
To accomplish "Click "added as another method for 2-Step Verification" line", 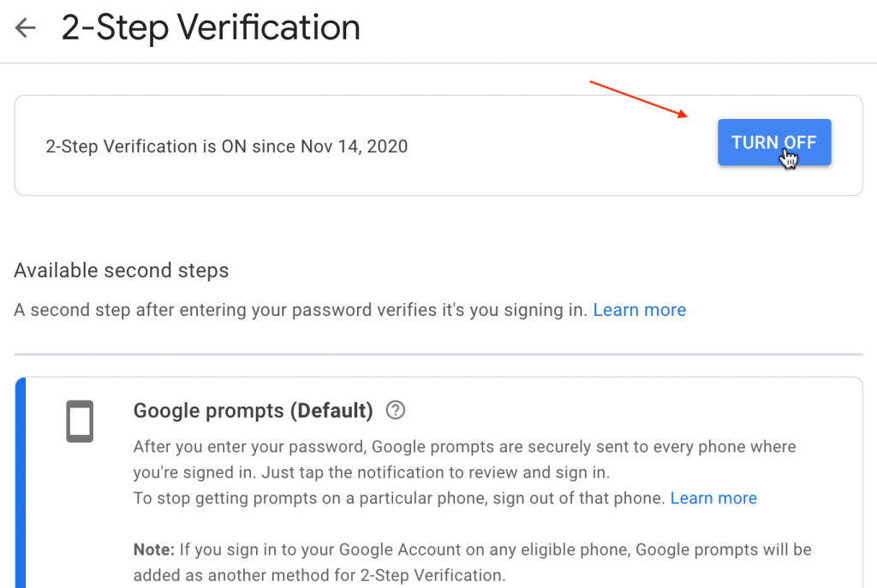I will tap(319, 576).
